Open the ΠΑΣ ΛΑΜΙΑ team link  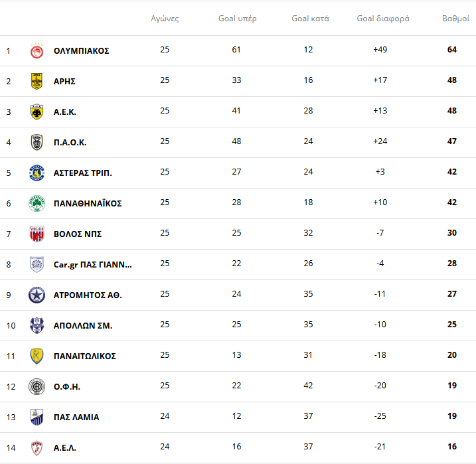(76, 418)
